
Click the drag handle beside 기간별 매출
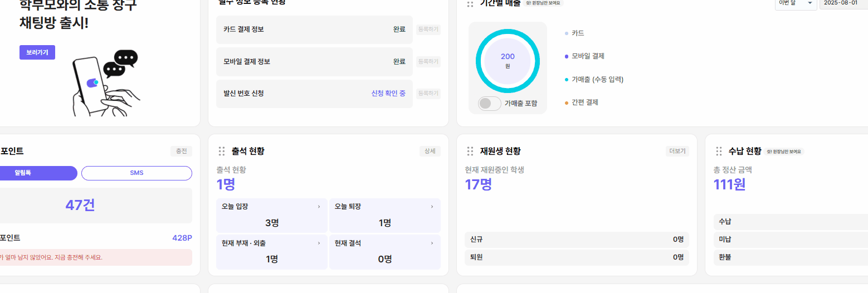pyautogui.click(x=470, y=3)
